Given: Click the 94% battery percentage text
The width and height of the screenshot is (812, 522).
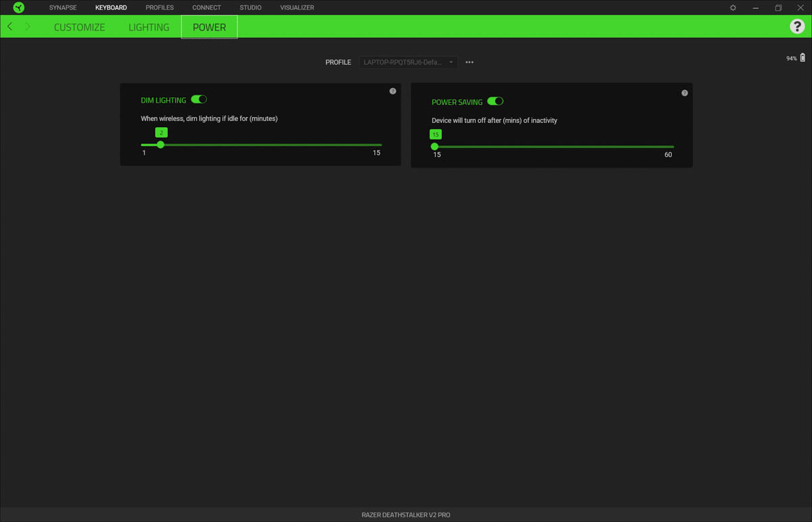Looking at the screenshot, I should (792, 59).
